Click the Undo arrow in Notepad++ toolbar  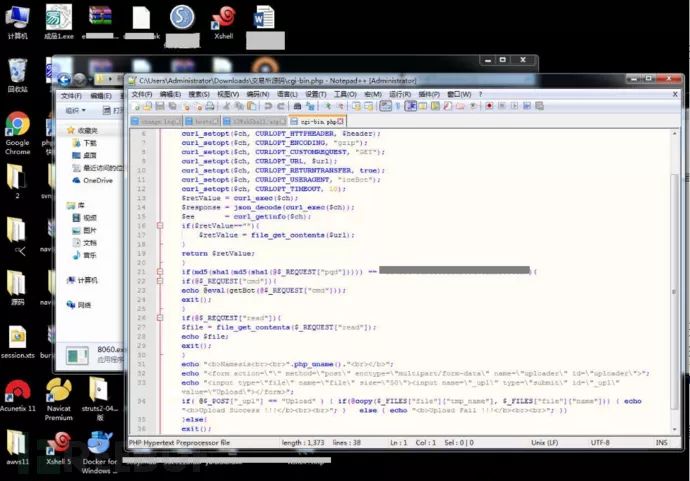268,106
